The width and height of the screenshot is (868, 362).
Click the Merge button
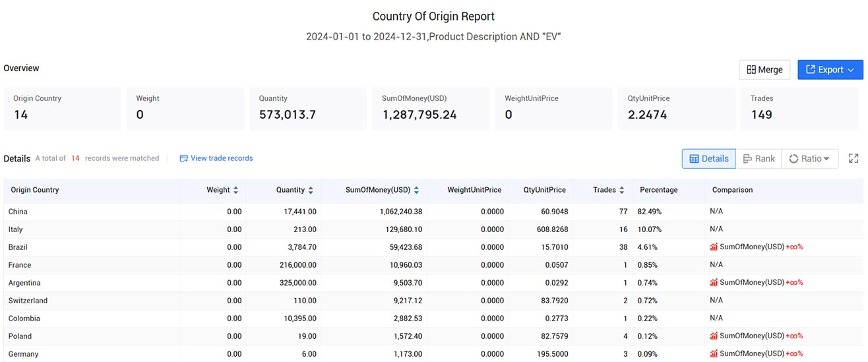point(765,69)
